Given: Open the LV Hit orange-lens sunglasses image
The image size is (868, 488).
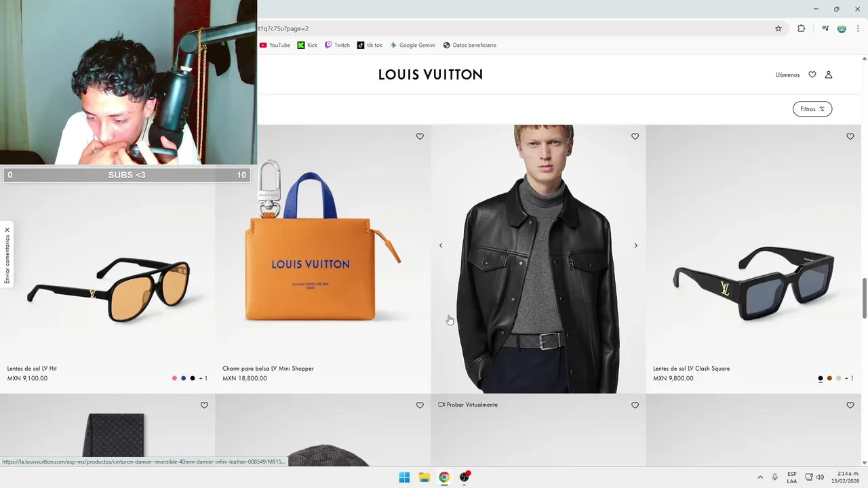Looking at the screenshot, I should (108, 290).
